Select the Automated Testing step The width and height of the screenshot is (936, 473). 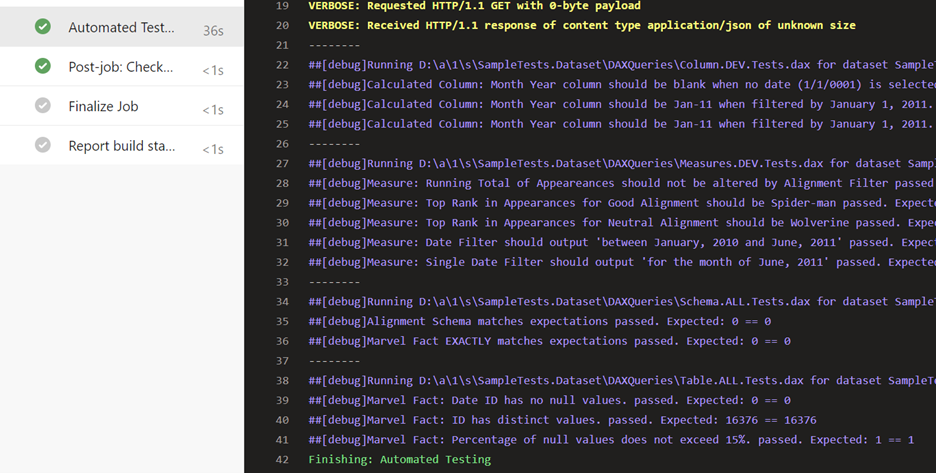click(x=121, y=28)
